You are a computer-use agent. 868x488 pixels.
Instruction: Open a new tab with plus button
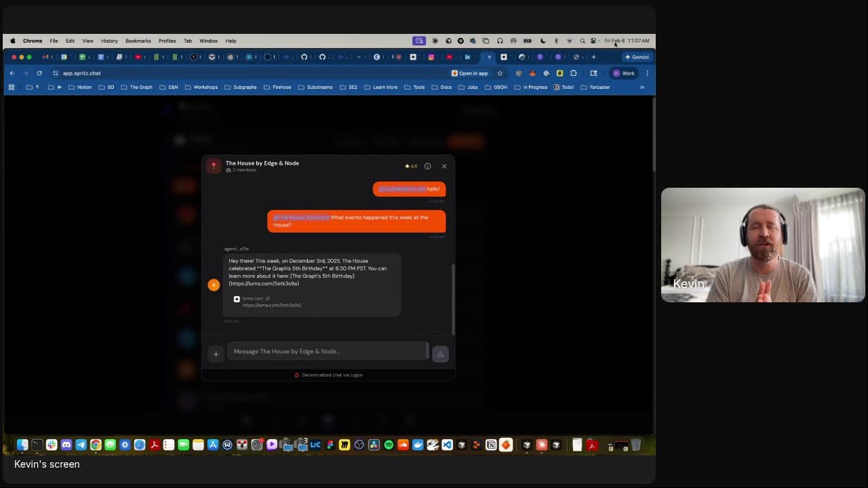pyautogui.click(x=593, y=57)
